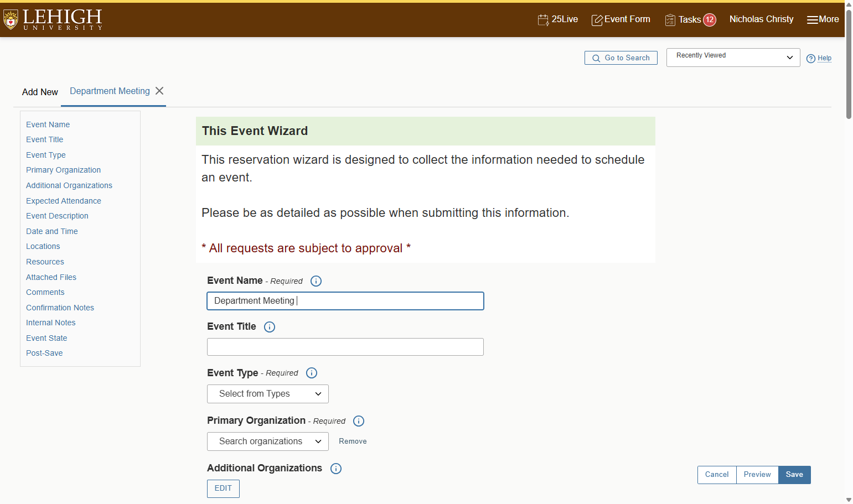Click Nicholas Christy user name
The height and width of the screenshot is (504, 853).
click(x=761, y=19)
